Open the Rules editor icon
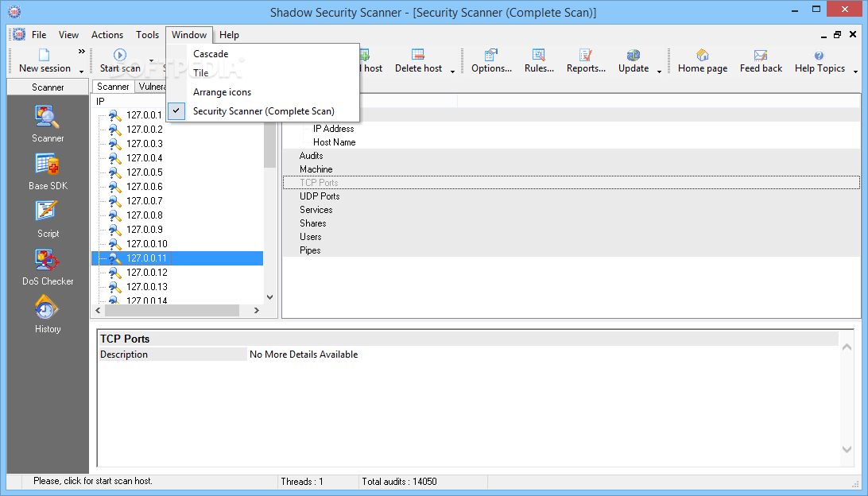This screenshot has height=496, width=868. (x=539, y=55)
